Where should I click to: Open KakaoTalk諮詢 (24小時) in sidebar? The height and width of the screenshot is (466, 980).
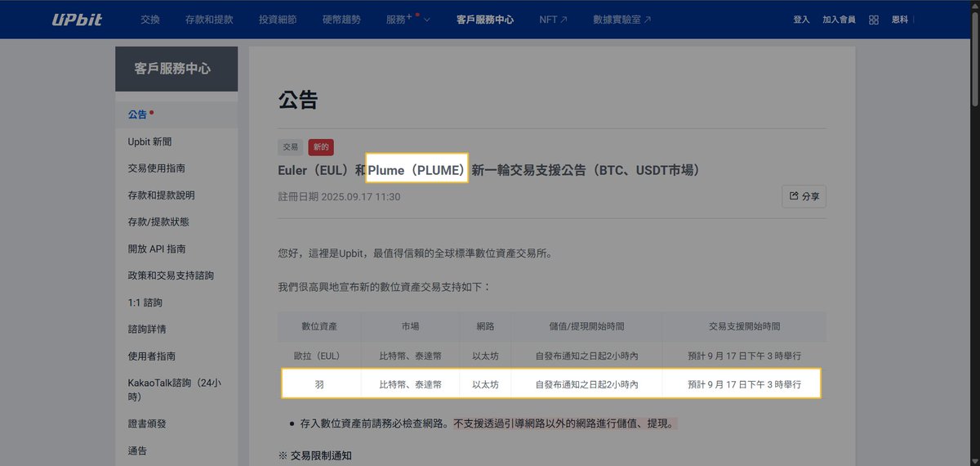176,390
